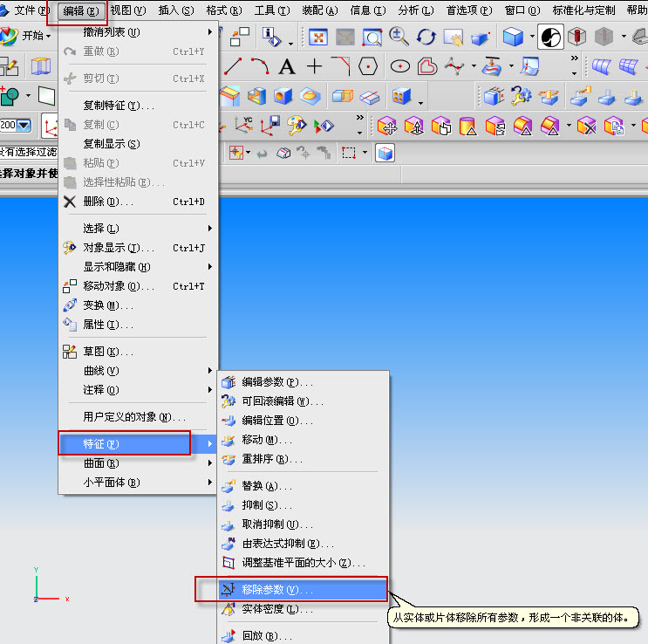Open 对象显示 menu entry
This screenshot has height=644, width=648.
pyautogui.click(x=138, y=248)
